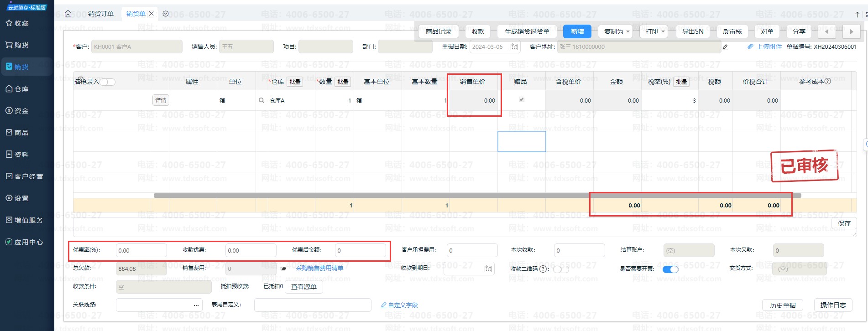The image size is (868, 331).
Task: Expand the 打印 dropdown menu
Action: coord(655,31)
